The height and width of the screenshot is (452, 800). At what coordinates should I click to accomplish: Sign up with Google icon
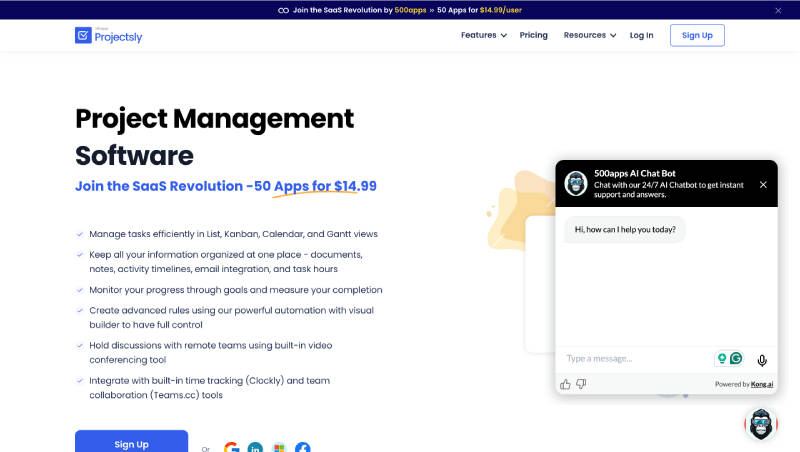coord(231,448)
